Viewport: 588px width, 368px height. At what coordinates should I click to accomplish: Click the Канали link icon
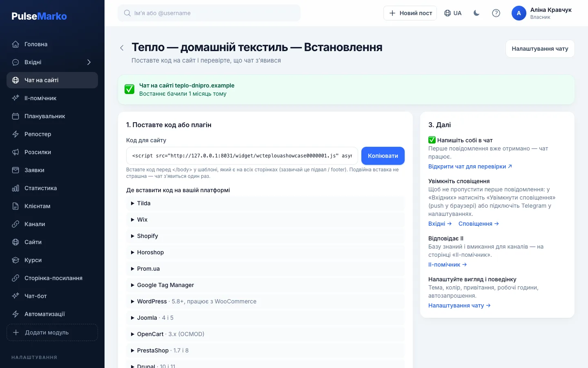[16, 224]
